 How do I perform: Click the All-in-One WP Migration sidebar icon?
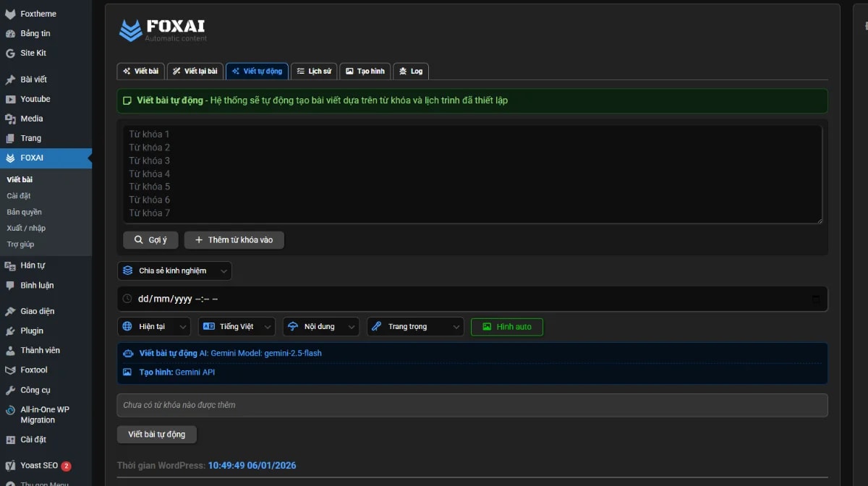9,409
